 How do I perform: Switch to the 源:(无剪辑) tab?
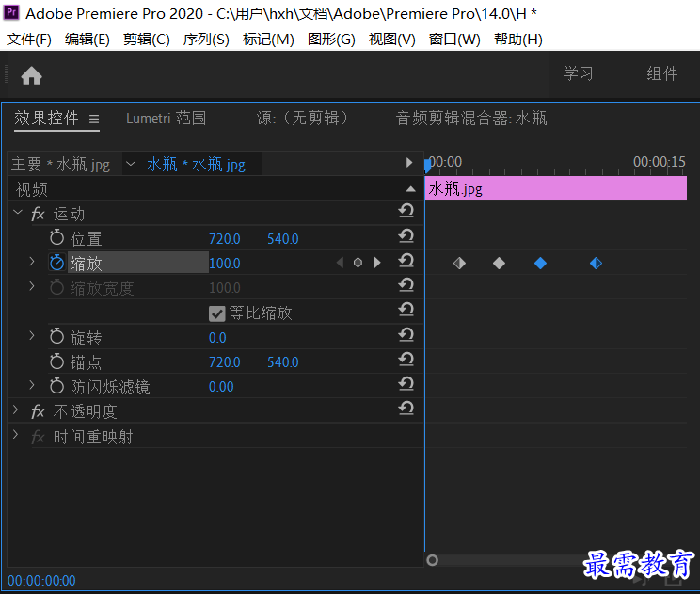pyautogui.click(x=303, y=119)
